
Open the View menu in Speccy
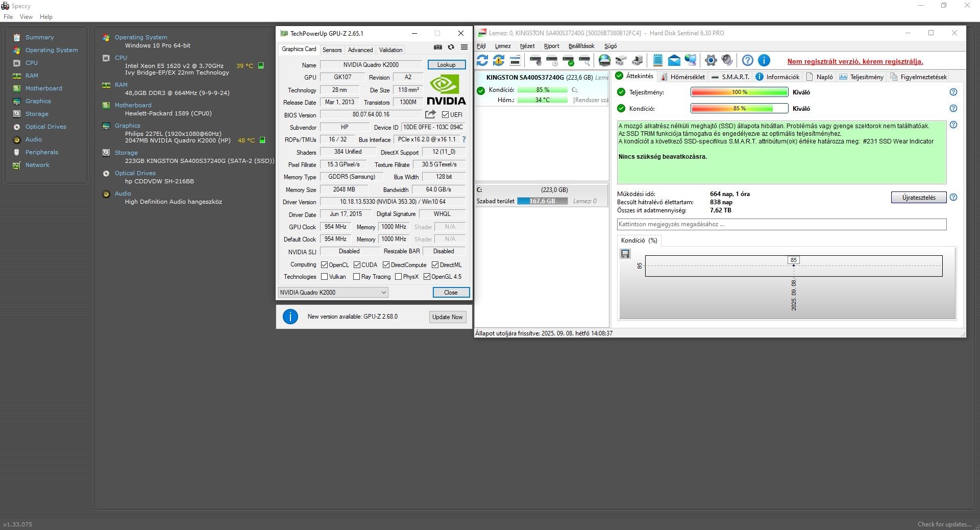tap(26, 17)
